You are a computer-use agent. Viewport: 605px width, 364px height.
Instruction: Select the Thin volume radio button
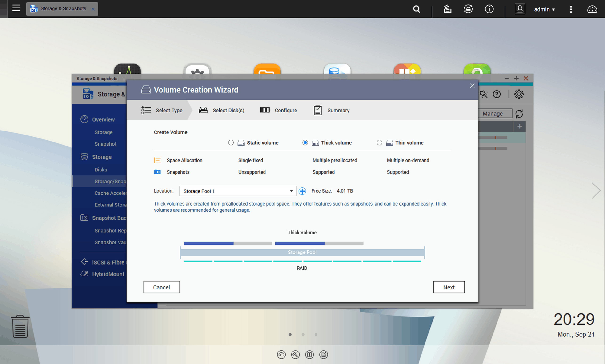(379, 143)
